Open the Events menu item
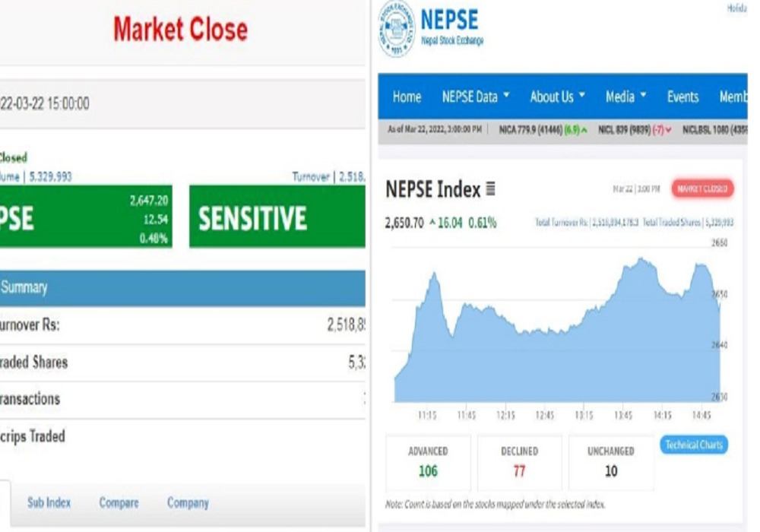 (x=682, y=97)
